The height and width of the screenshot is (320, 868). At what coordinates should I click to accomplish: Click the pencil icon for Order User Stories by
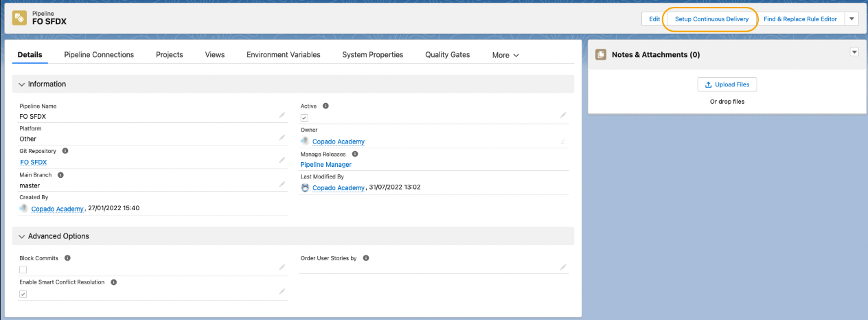click(x=563, y=266)
